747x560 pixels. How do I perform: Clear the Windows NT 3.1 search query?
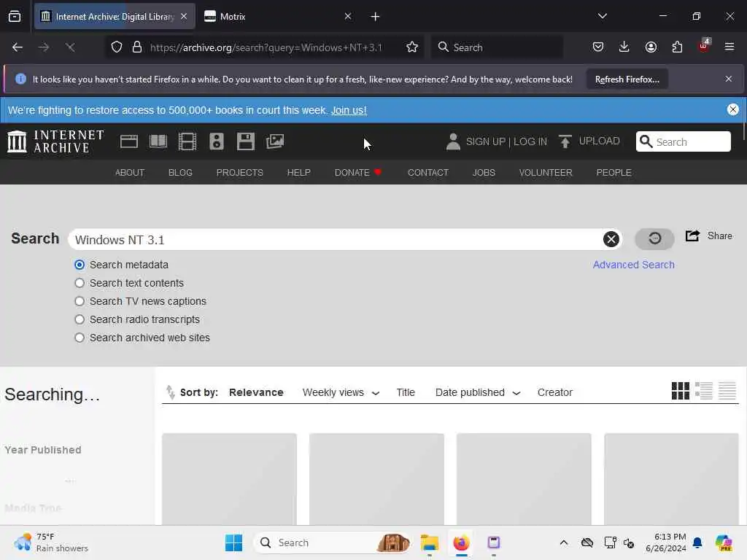pos(611,239)
